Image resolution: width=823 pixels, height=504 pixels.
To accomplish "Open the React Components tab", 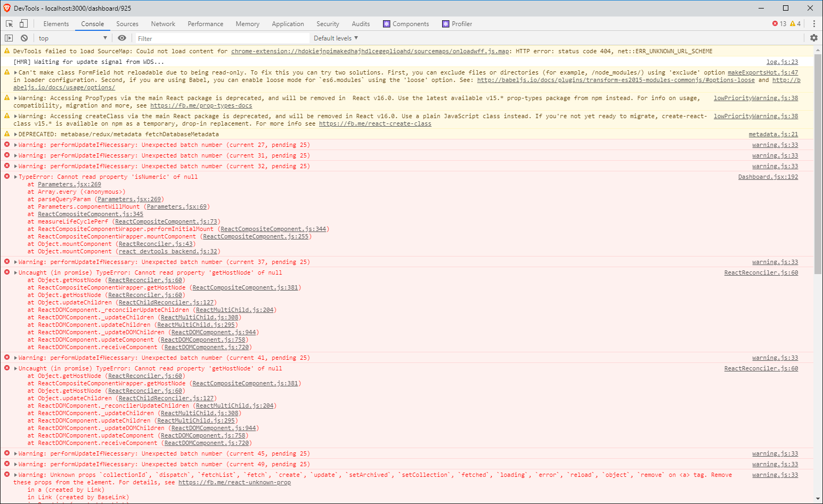I will 406,23.
